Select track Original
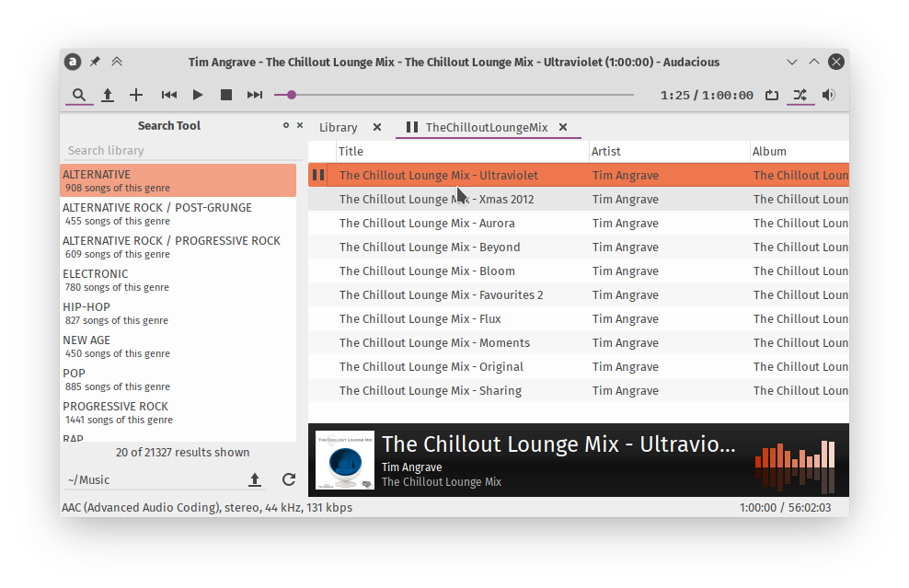 tap(579, 366)
